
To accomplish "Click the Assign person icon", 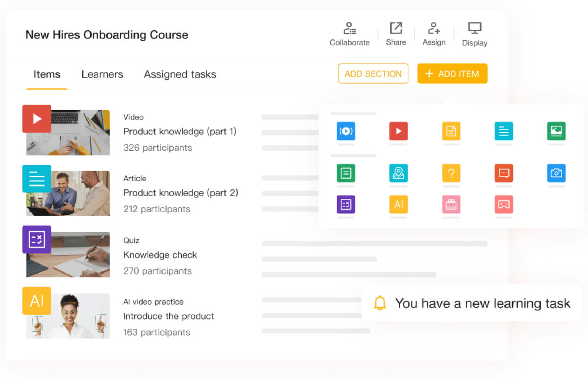I will (434, 28).
